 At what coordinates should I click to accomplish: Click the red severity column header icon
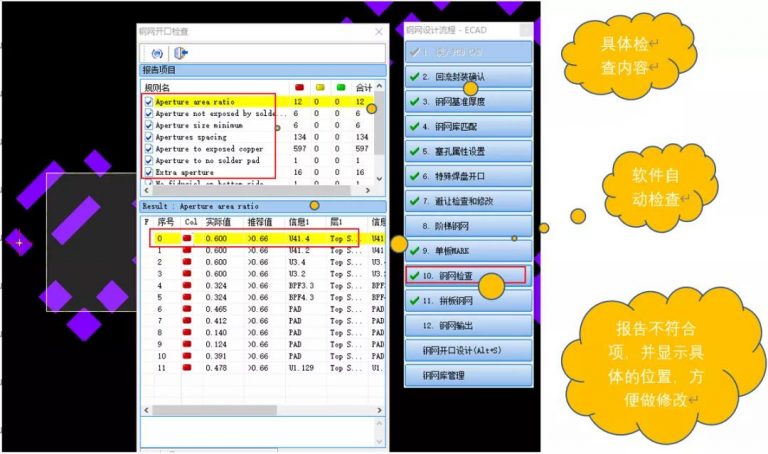(x=299, y=87)
